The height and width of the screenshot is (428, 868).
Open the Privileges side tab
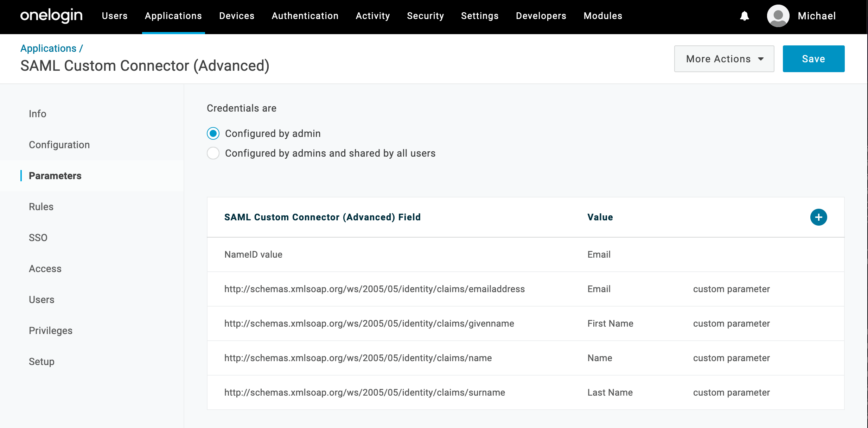coord(51,331)
